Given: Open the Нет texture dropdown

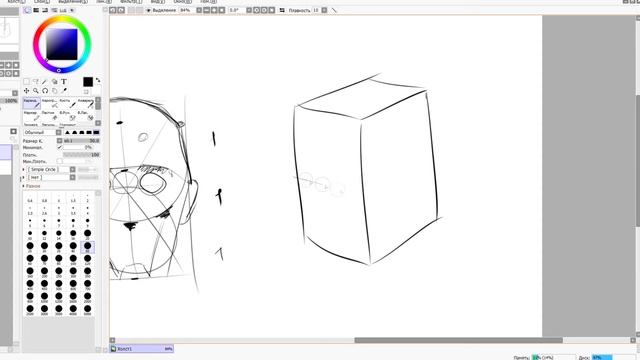Looking at the screenshot, I should click(72, 178).
